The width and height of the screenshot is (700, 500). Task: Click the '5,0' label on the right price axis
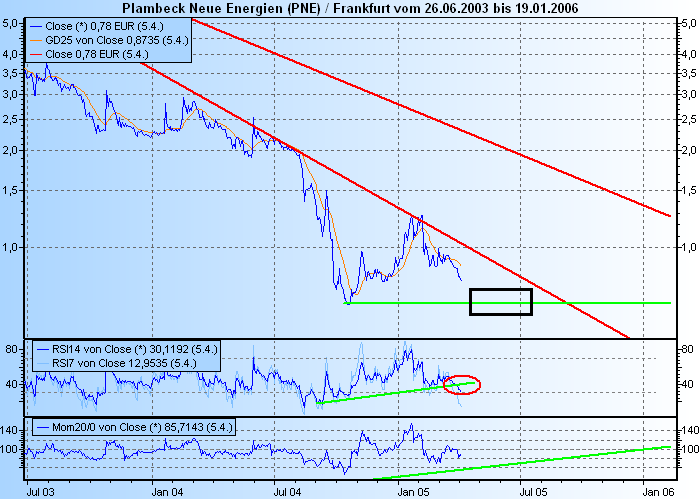689,23
